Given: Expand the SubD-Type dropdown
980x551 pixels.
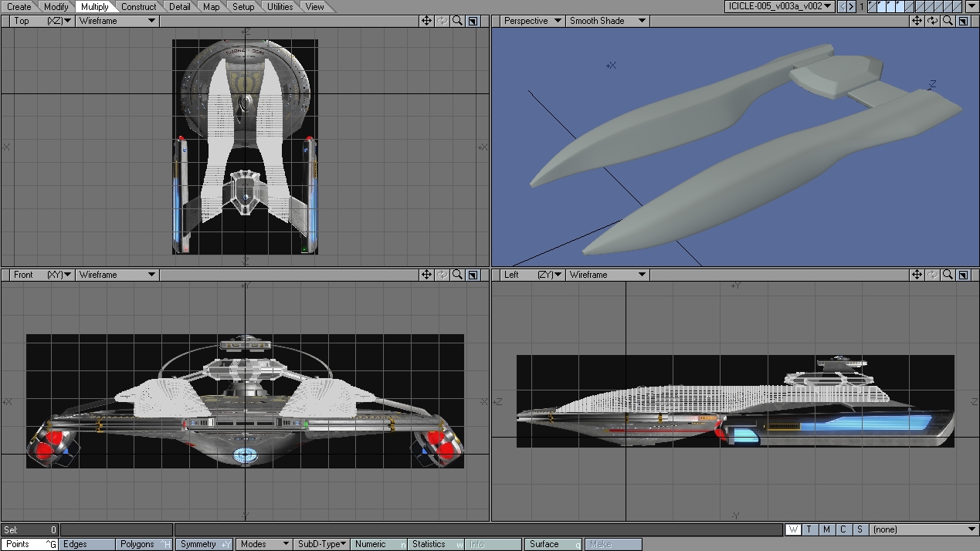Looking at the screenshot, I should coord(322,544).
